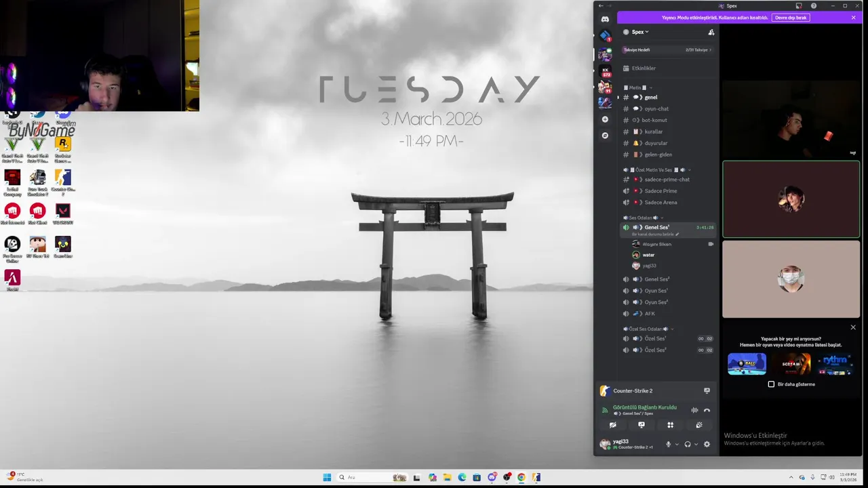Click the Windows taskbar search box

(372, 477)
